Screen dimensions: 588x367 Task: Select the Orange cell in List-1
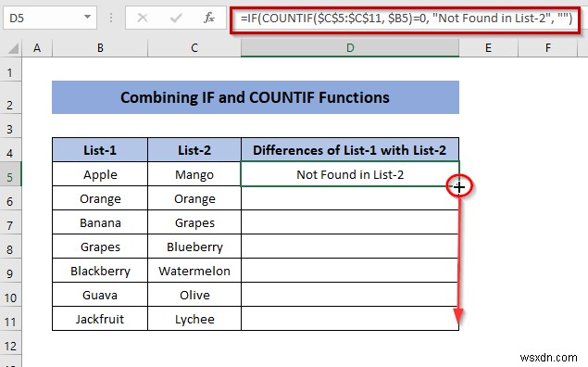[x=100, y=198]
